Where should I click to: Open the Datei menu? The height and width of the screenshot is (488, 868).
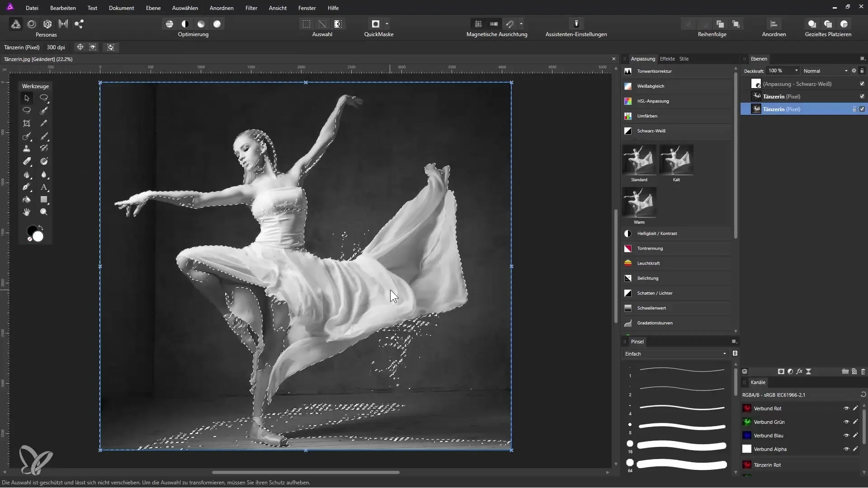pos(32,8)
